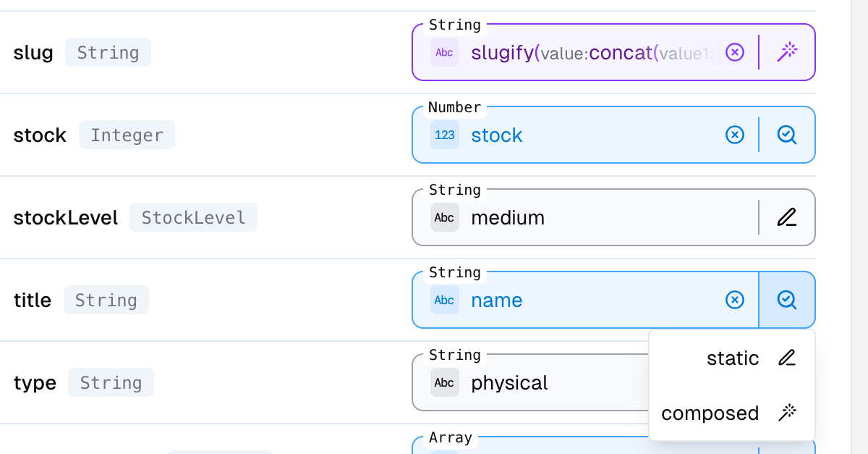
Task: Click the Integer type badge beside stock
Action: (127, 135)
